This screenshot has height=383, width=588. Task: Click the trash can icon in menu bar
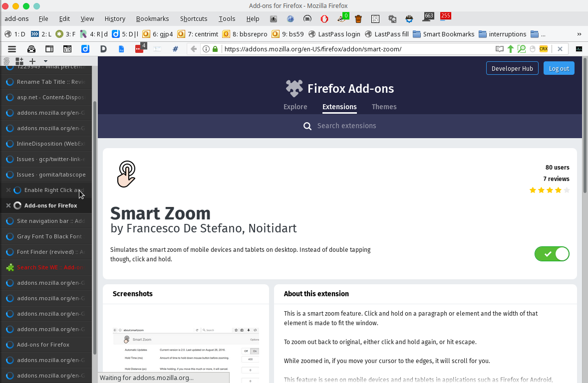point(358,19)
